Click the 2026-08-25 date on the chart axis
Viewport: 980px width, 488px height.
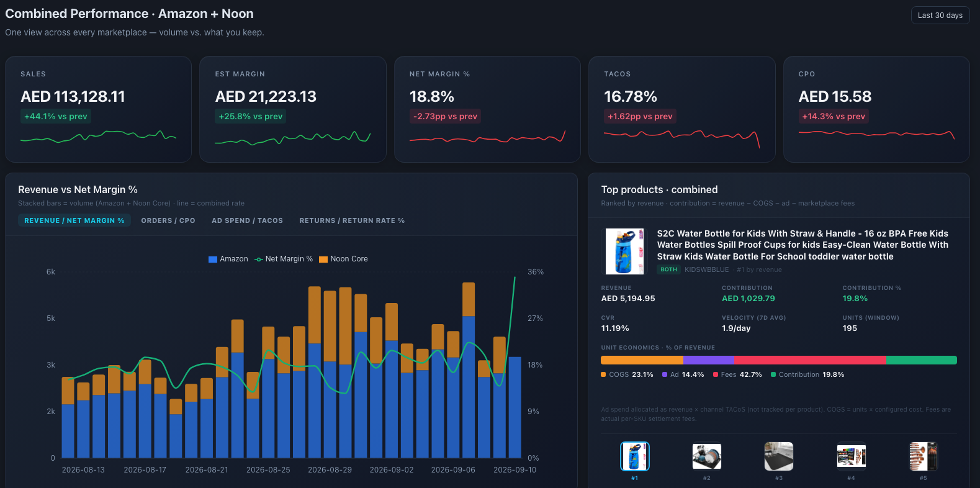tap(268, 470)
